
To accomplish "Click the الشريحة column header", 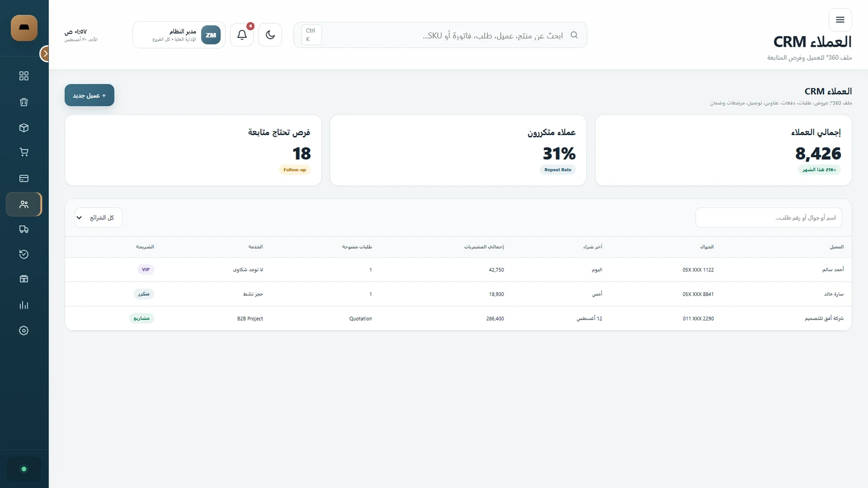I will (x=145, y=247).
